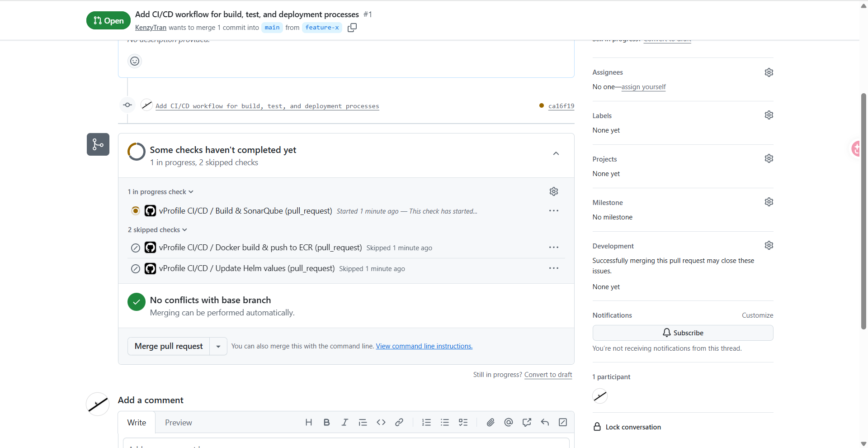
Task: Select the Write tab
Action: [x=137, y=423]
